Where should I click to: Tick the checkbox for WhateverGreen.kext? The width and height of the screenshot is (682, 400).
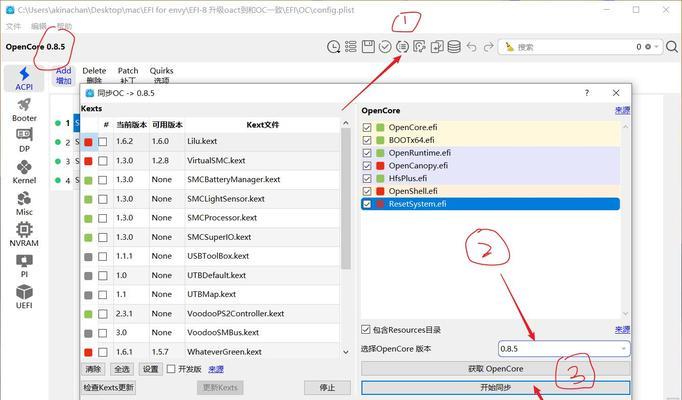tap(103, 352)
